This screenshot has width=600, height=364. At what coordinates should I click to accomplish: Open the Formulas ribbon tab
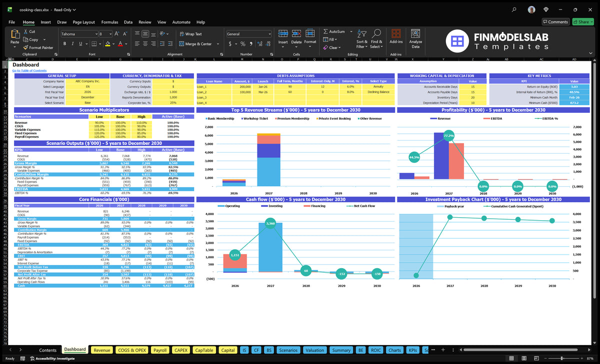click(x=109, y=22)
